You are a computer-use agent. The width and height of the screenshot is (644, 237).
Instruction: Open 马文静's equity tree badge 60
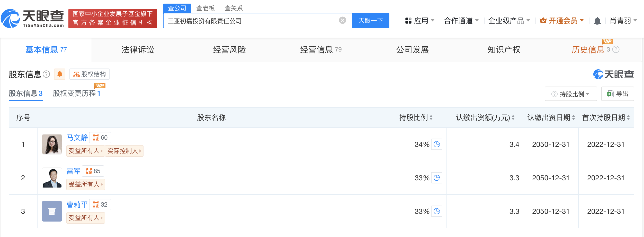(x=100, y=138)
